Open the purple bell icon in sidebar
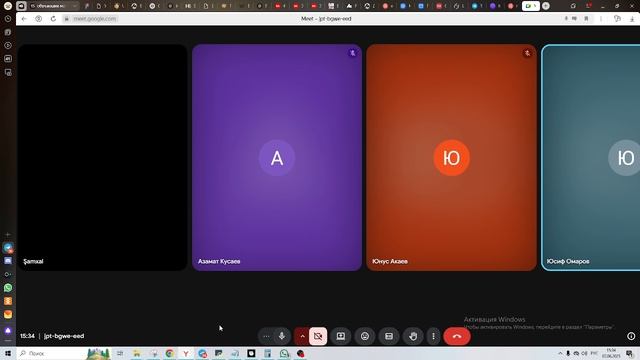 pos(8,331)
